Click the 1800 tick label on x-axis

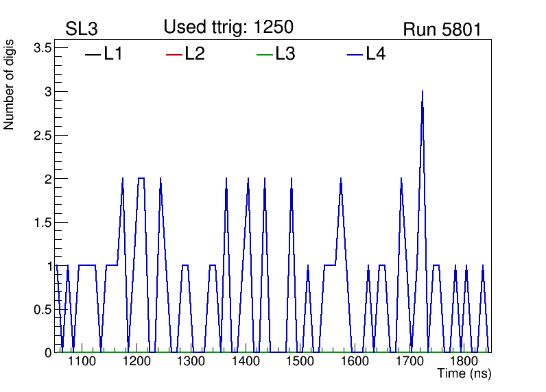click(464, 362)
